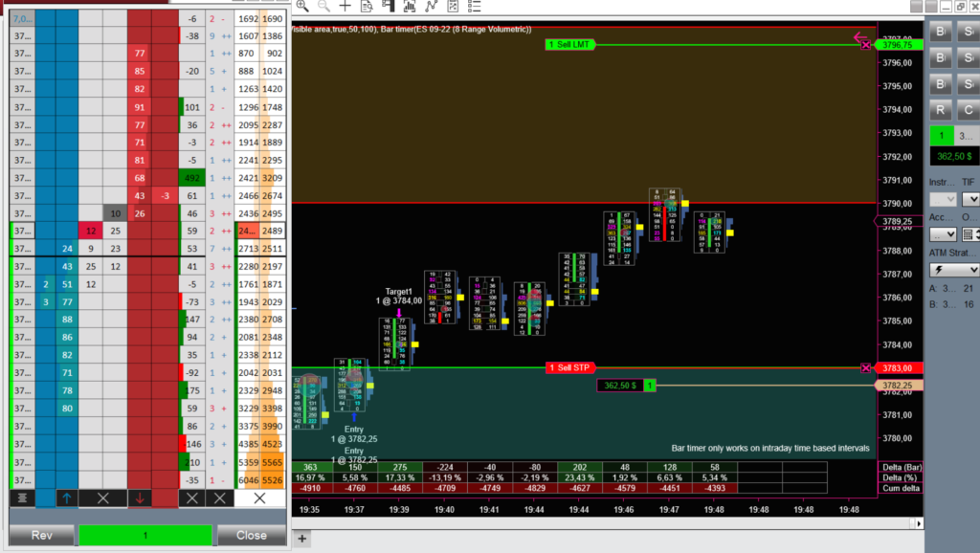Click the blue up arrow in SuperDOM
Viewport: 980px width, 553px height.
(67, 498)
